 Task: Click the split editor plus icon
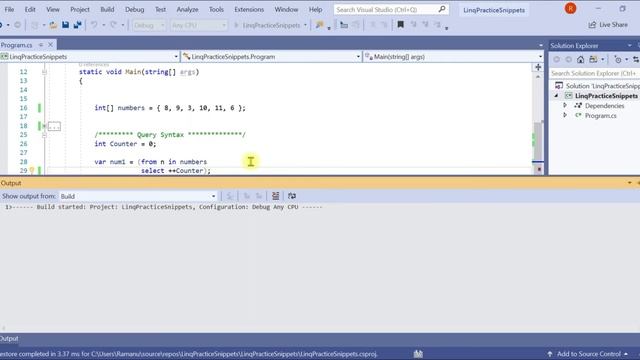tap(538, 67)
